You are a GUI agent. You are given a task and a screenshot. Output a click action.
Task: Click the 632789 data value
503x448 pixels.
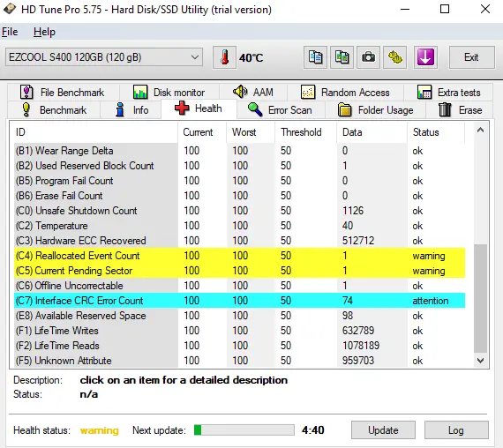click(x=358, y=331)
